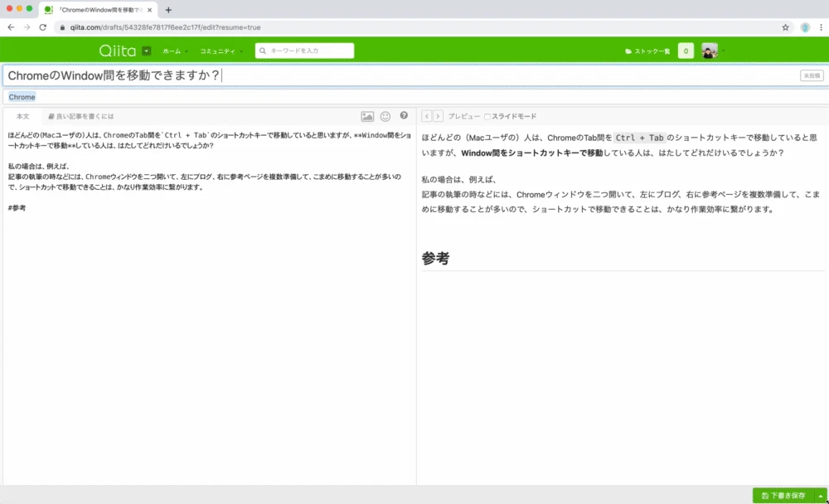Click the bold 'Window間をショートカットキーで移動' preview text
This screenshot has height=504, width=829.
tap(532, 153)
